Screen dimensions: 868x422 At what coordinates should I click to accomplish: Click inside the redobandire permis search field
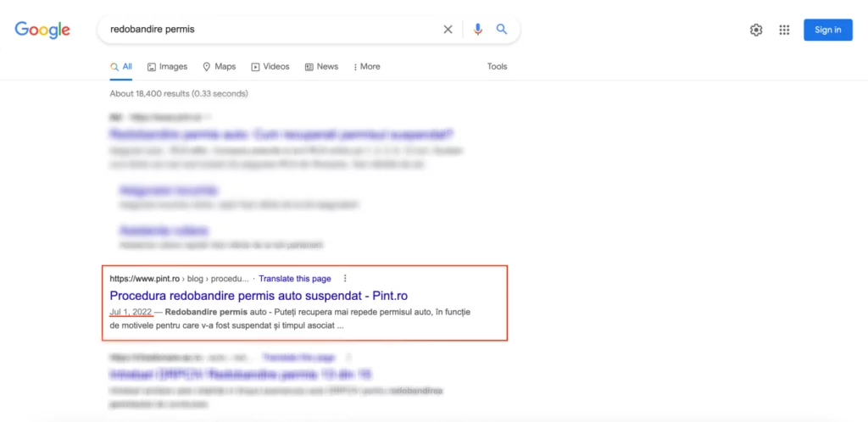(271, 30)
